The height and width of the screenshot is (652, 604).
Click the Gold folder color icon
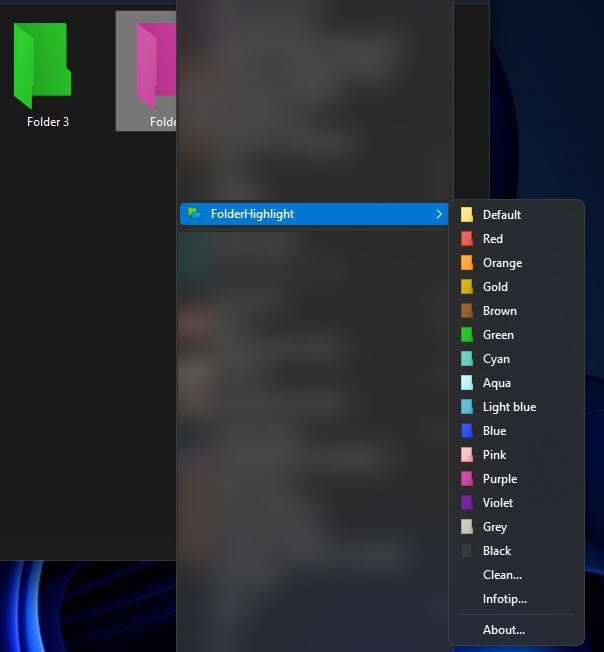pos(467,286)
